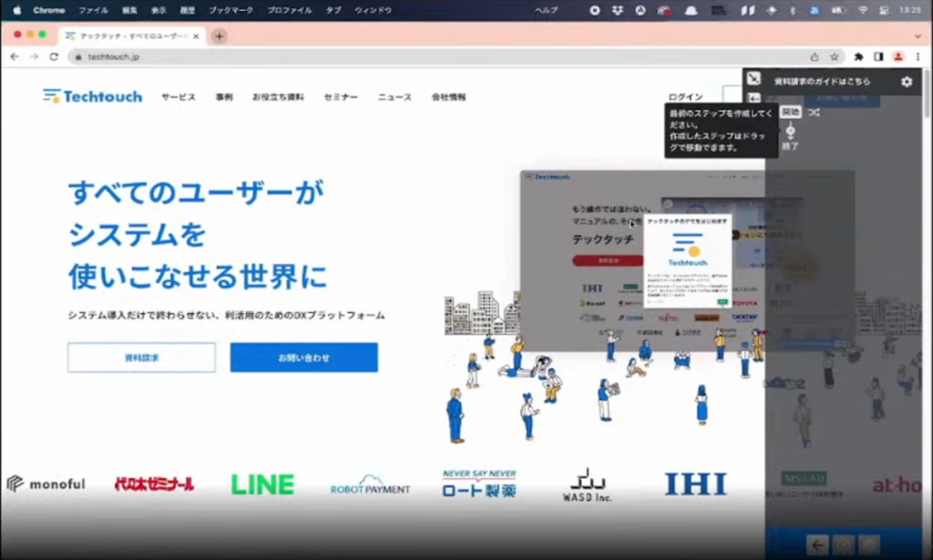Click the 開始 start node in the guide editor

click(x=790, y=112)
